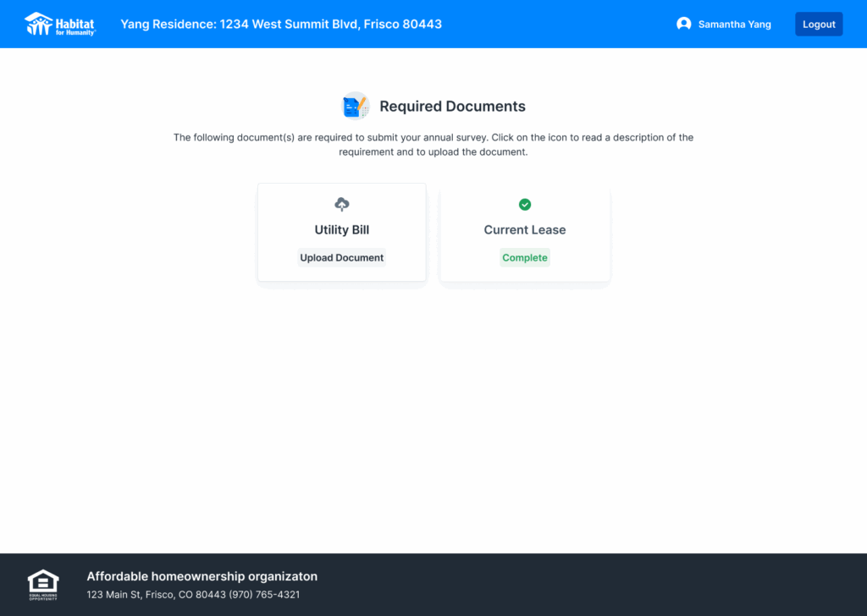
Task: Click the Required Documents clipboard icon
Action: coord(355,107)
